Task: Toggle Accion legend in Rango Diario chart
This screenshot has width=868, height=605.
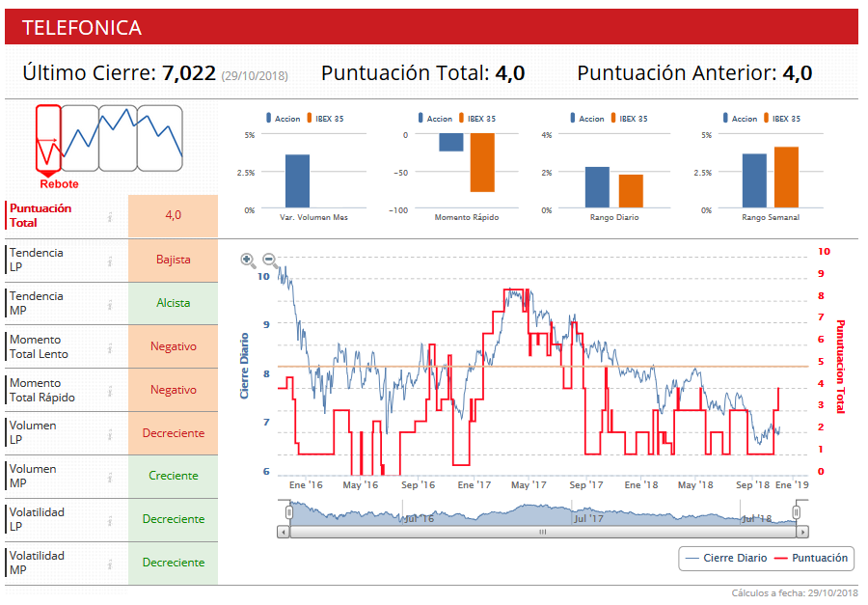Action: (x=586, y=118)
